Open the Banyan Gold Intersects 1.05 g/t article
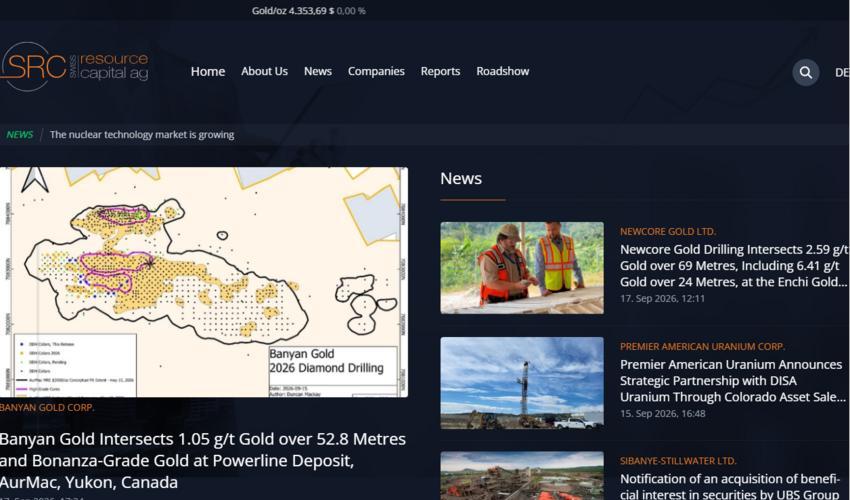Viewport: 850px width, 500px height. click(203, 460)
